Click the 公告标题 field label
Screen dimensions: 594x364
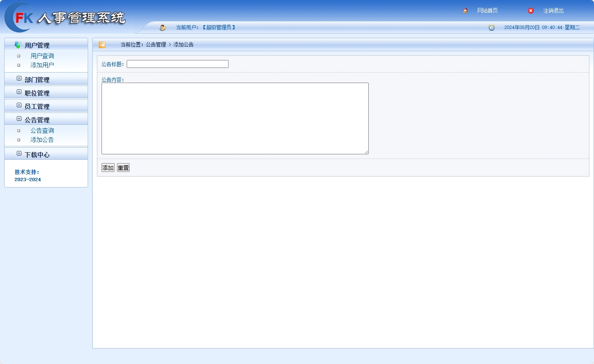click(x=113, y=64)
